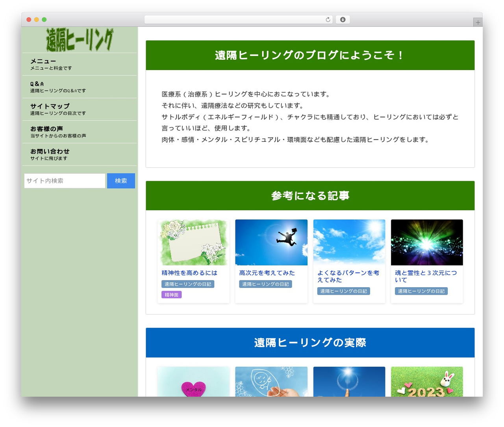Open the よくなるパターンを考えてみた article link
The image size is (504, 427).
click(348, 277)
